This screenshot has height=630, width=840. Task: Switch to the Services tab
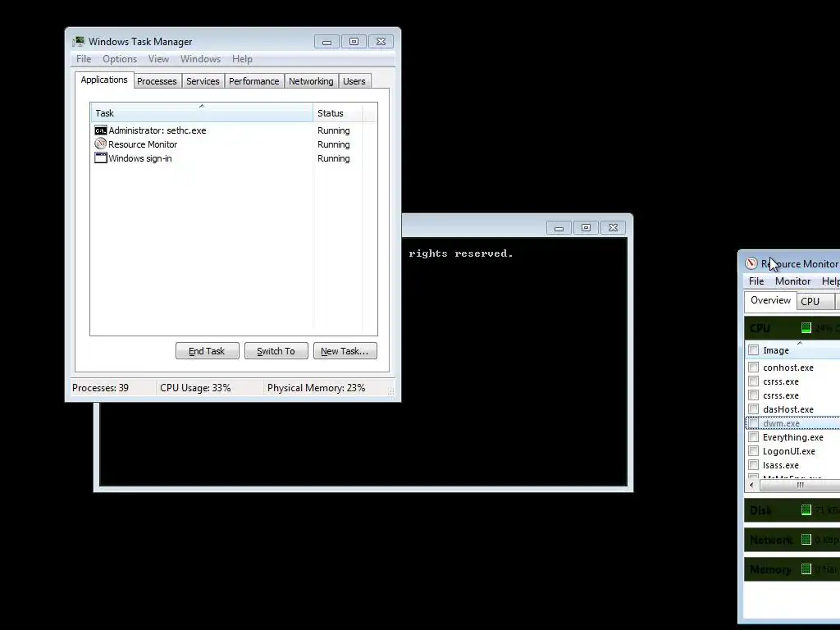click(x=203, y=81)
